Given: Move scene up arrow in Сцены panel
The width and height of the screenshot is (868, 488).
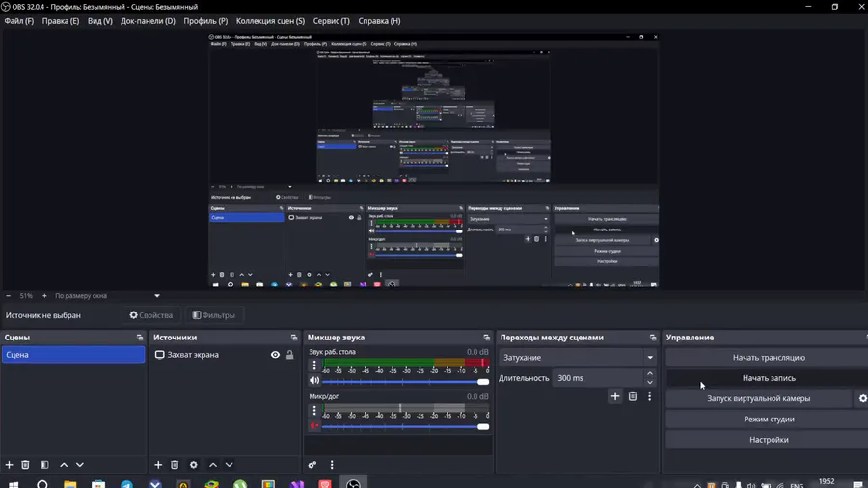Looking at the screenshot, I should pyautogui.click(x=64, y=465).
